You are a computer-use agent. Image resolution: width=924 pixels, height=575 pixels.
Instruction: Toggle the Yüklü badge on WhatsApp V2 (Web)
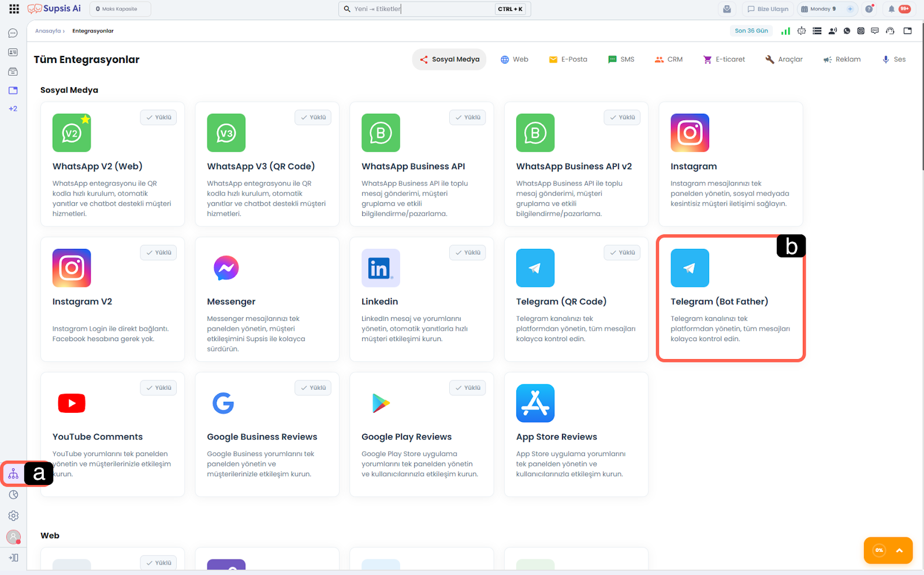158,117
